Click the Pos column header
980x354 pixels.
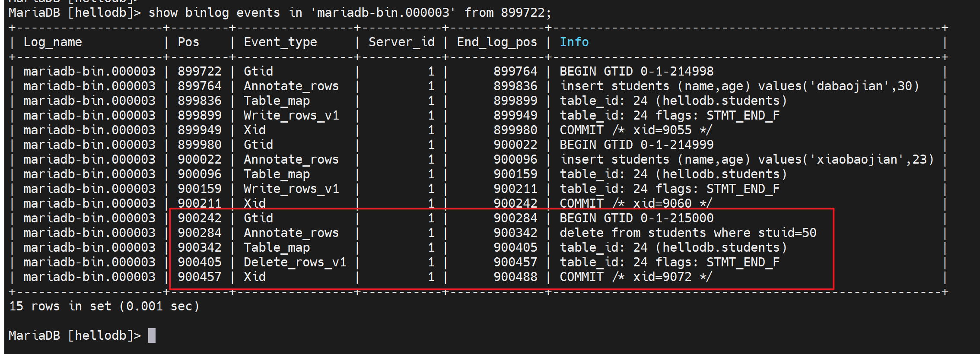click(188, 42)
